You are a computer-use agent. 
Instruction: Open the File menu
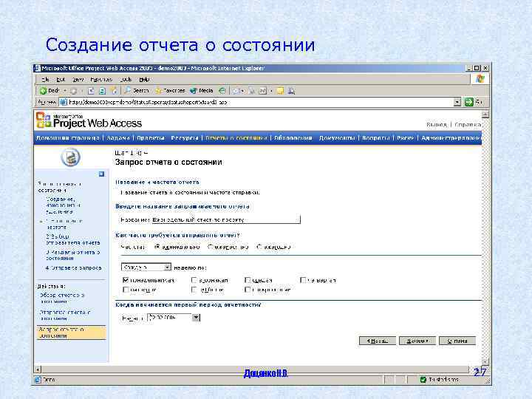pos(46,79)
